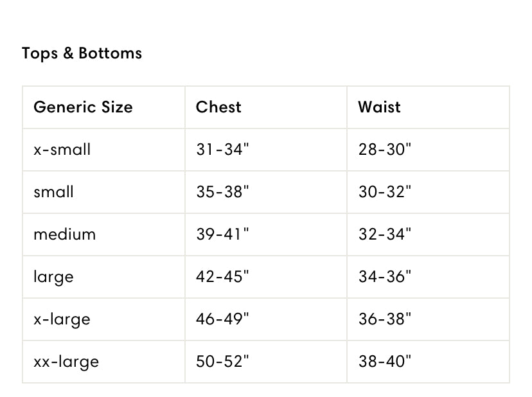Click waist measurement 38-40"
The height and width of the screenshot is (397, 532).
(x=385, y=362)
